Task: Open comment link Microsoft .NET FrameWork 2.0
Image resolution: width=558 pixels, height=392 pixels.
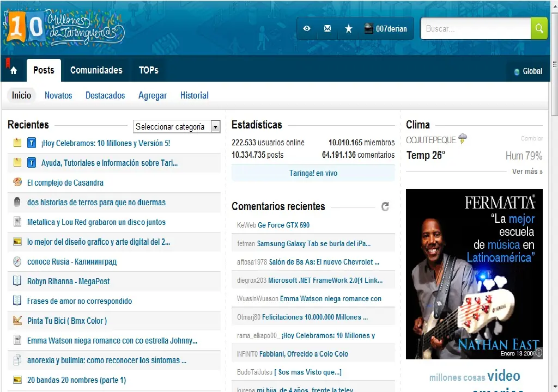Action: point(325,280)
